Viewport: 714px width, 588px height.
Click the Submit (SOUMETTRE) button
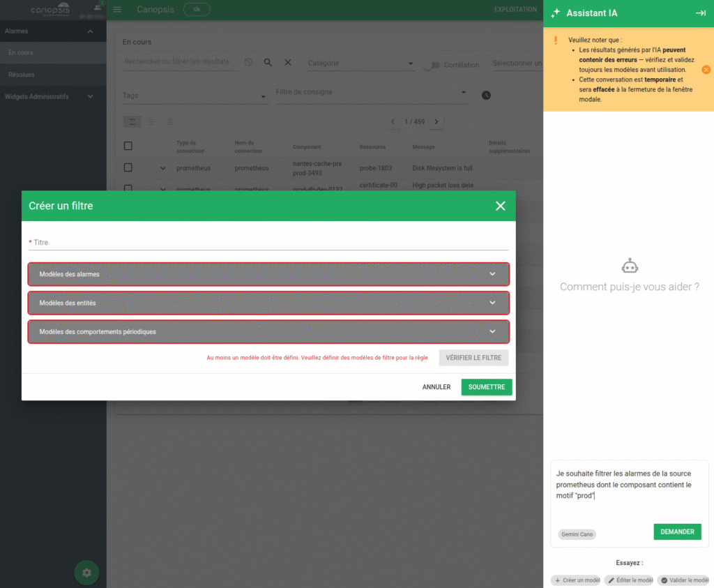coord(486,387)
